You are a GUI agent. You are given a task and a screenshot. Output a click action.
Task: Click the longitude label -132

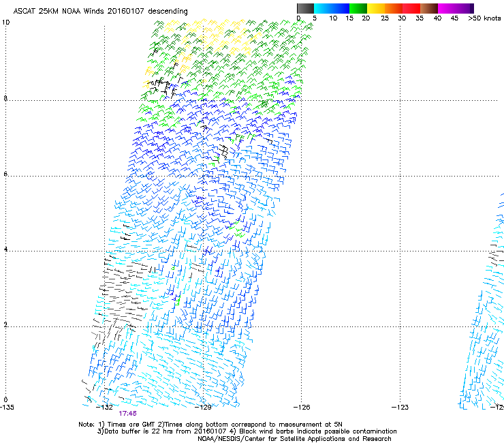click(x=104, y=408)
